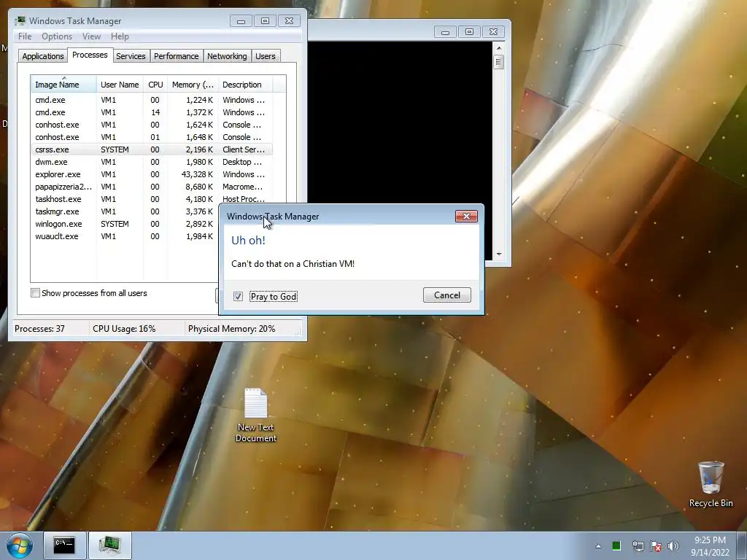Click the clock showing 9:25 PM
Viewport: 747px width, 560px height.
coord(710,546)
